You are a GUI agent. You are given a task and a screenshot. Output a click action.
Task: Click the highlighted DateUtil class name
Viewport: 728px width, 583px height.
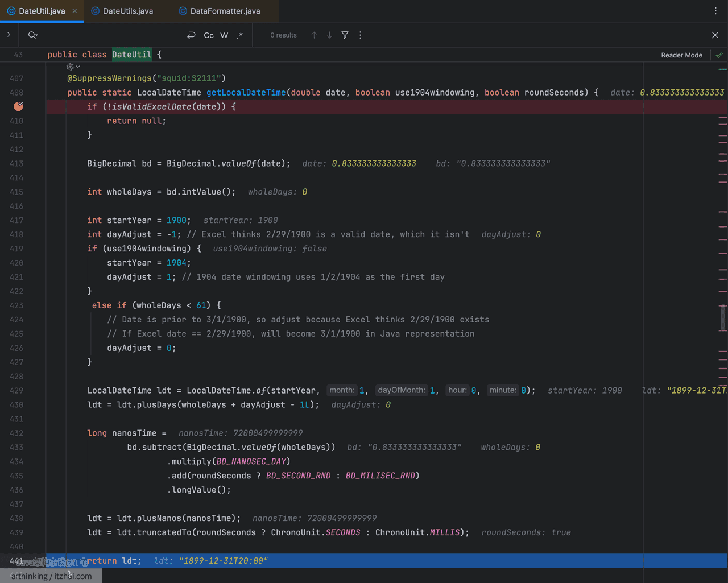132,55
